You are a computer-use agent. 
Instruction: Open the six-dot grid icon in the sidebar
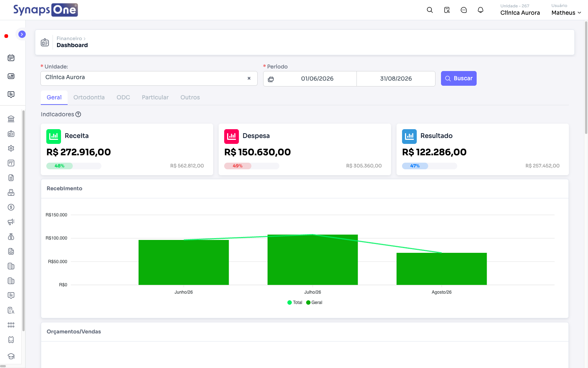(11, 325)
